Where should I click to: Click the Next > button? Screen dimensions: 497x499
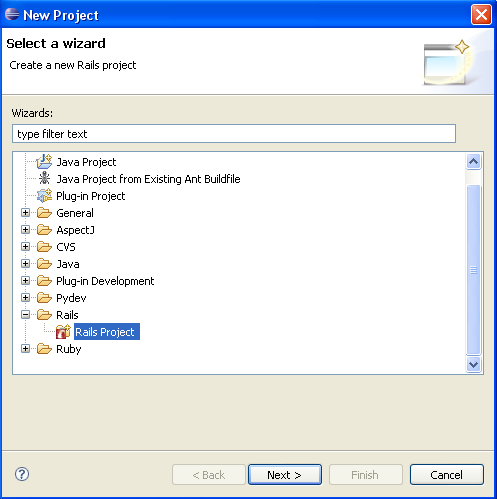pyautogui.click(x=285, y=474)
